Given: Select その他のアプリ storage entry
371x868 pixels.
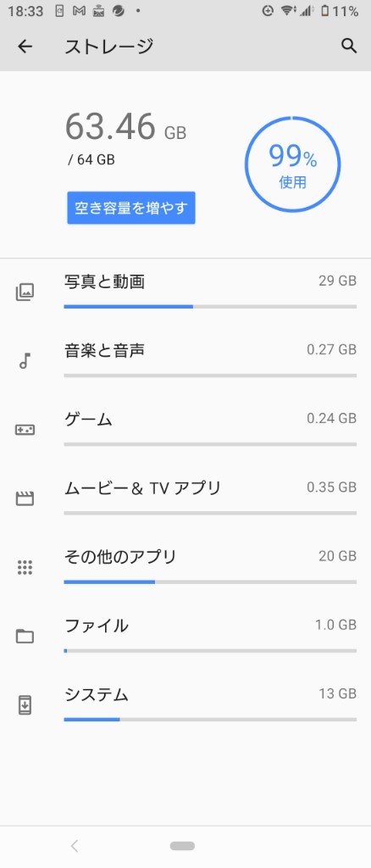Looking at the screenshot, I should [x=185, y=567].
